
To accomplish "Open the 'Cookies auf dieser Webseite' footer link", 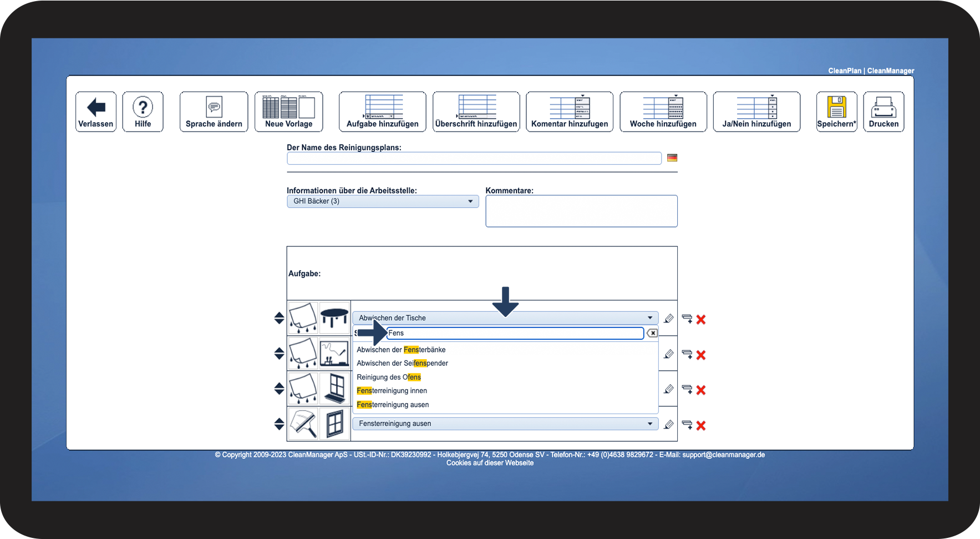I will 490,463.
